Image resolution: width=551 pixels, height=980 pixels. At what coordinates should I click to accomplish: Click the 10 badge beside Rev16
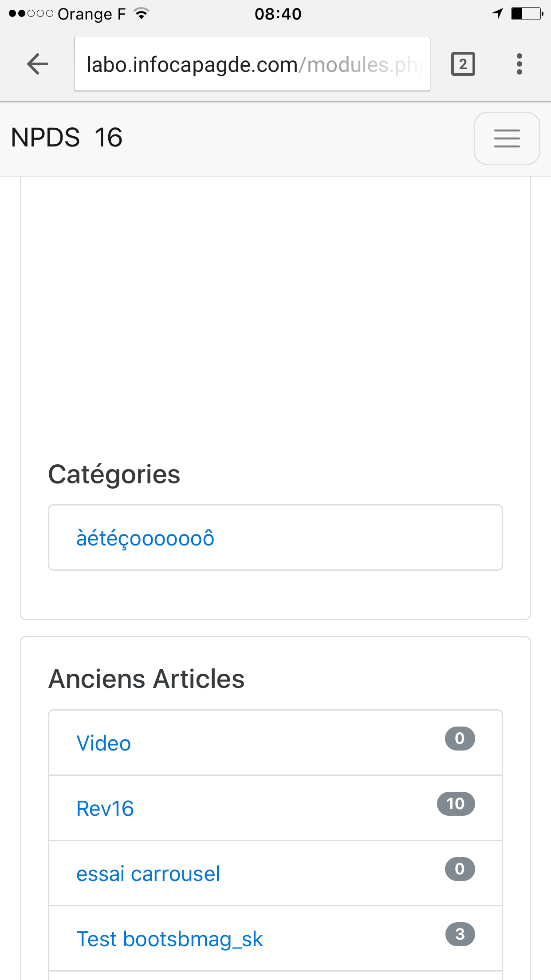(456, 804)
